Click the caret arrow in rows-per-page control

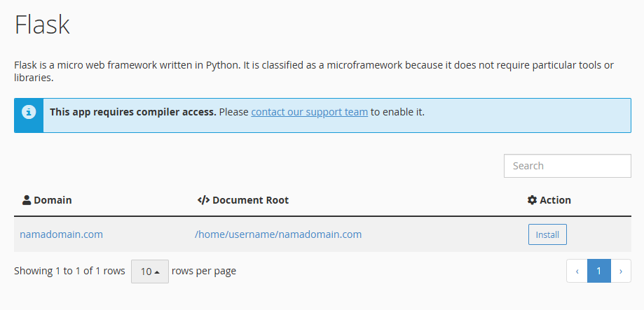coord(157,272)
